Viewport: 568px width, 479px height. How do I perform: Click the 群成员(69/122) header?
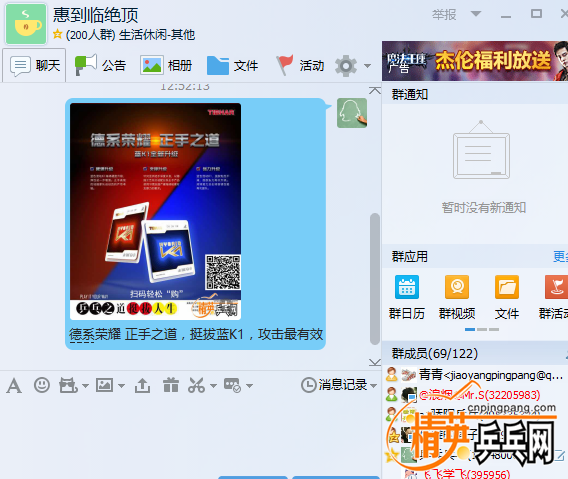[435, 353]
